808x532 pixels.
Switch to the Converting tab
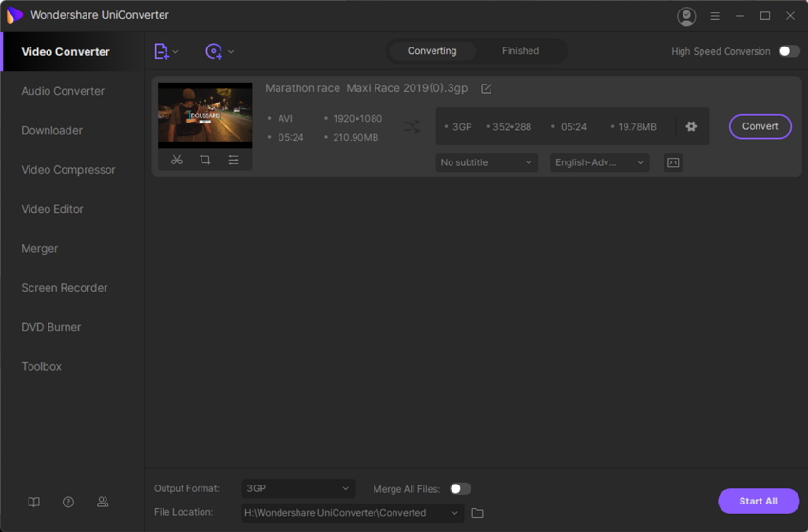point(432,51)
